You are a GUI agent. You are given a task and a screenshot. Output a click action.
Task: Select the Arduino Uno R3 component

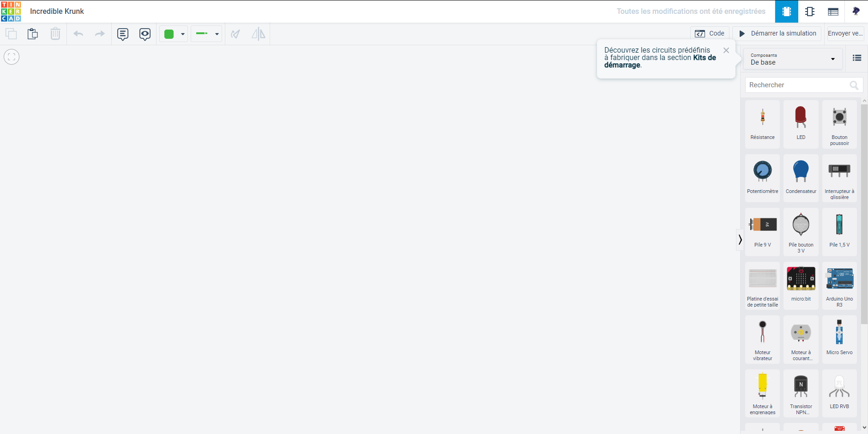(839, 286)
